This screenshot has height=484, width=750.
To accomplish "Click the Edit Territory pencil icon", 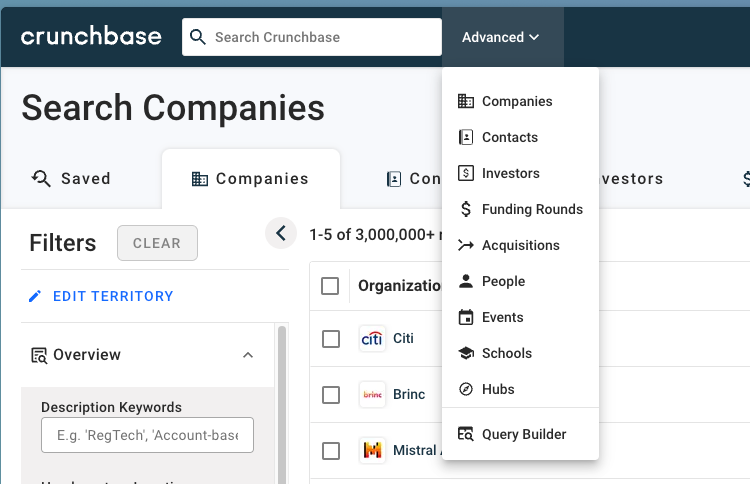I will (x=35, y=296).
